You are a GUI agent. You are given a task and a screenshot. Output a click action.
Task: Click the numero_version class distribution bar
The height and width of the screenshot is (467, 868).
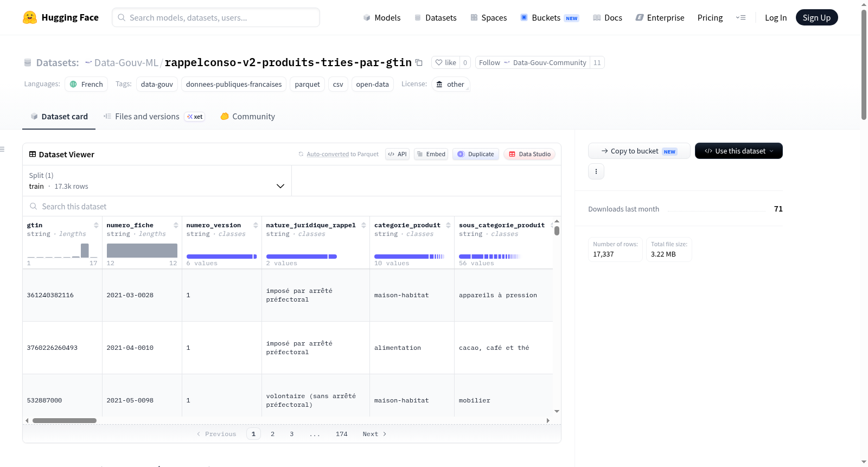222,257
